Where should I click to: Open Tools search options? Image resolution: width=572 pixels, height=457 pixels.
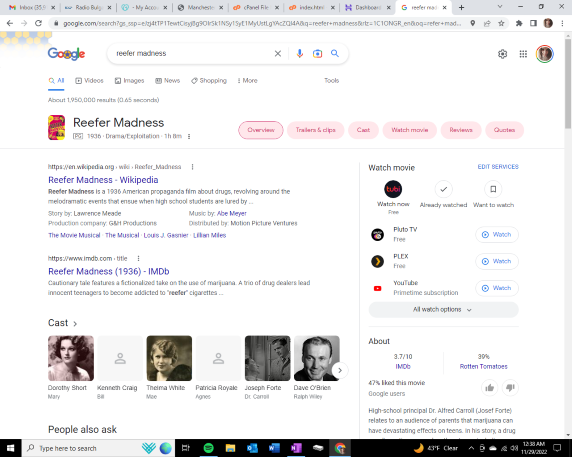(332, 81)
